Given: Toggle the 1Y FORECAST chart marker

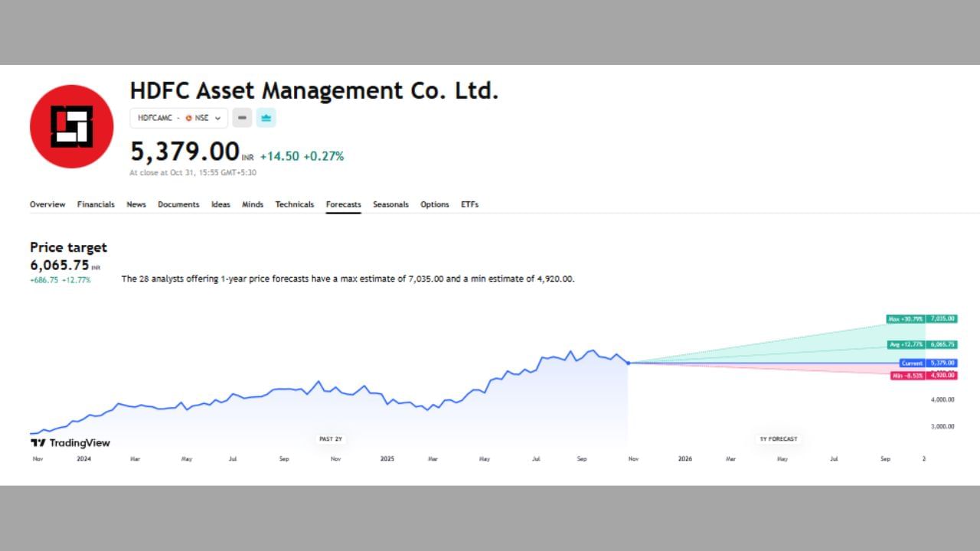Looking at the screenshot, I should pyautogui.click(x=778, y=439).
